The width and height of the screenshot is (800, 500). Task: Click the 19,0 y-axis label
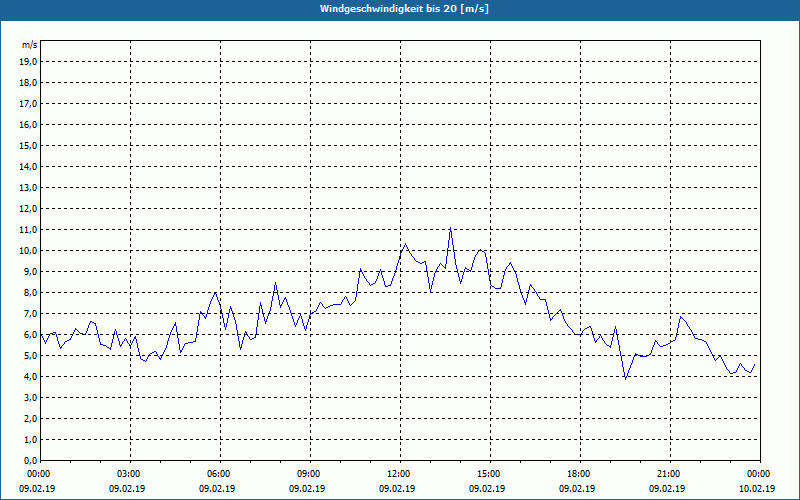[x=29, y=62]
